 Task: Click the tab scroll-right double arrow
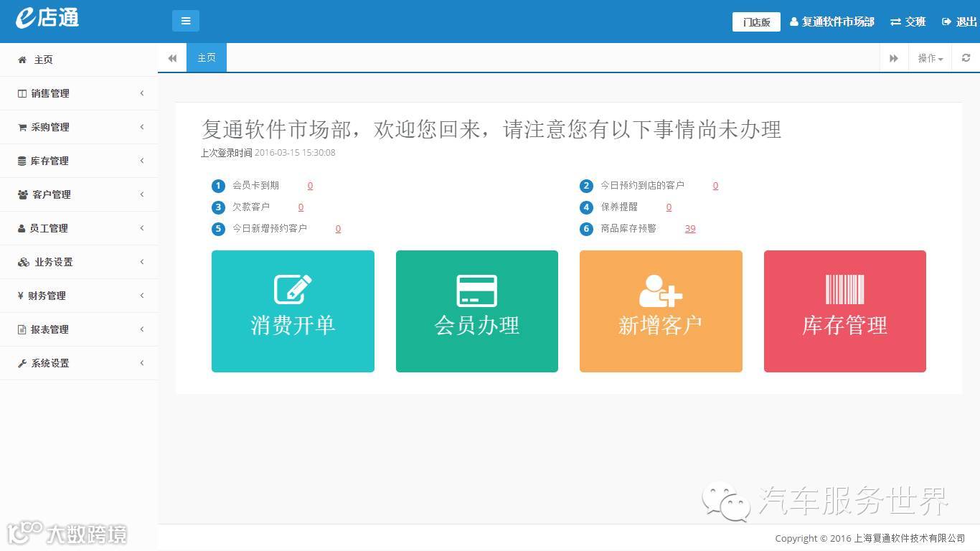point(894,58)
